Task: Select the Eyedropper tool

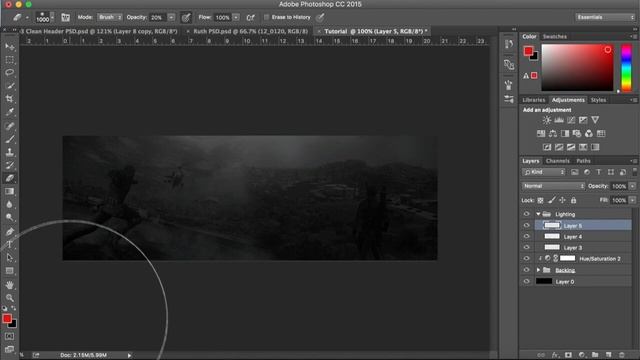Action: pos(9,112)
